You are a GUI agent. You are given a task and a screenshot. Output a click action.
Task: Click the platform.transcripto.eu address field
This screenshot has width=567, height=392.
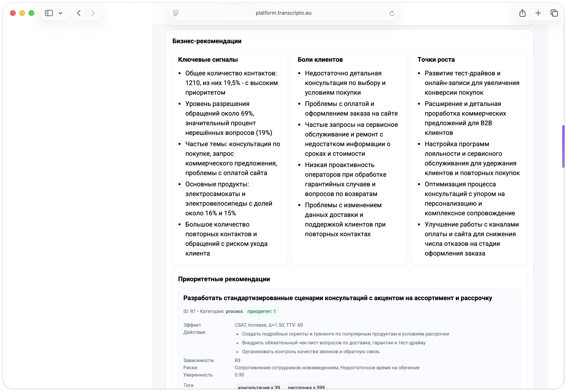click(x=283, y=13)
